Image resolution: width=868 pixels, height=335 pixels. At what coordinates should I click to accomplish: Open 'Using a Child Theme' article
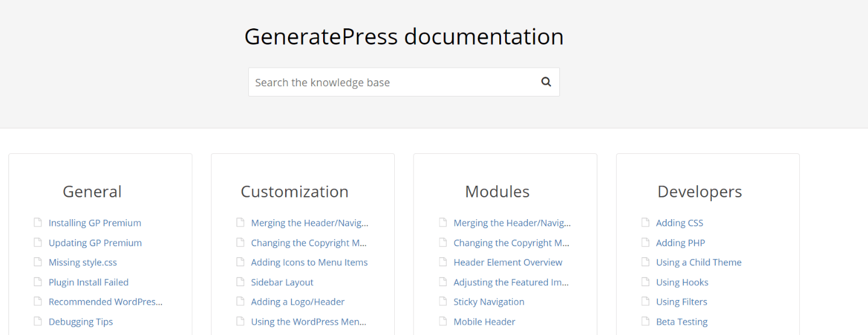pyautogui.click(x=699, y=263)
